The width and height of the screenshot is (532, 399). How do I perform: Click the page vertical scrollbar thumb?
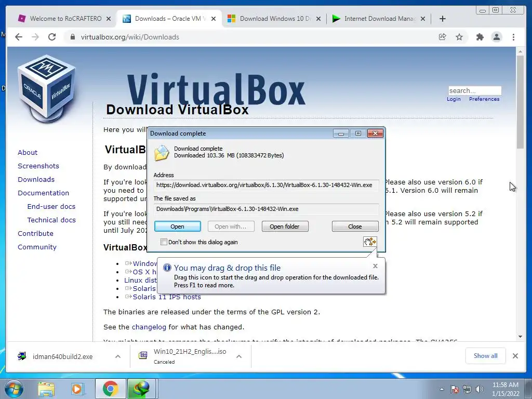pyautogui.click(x=520, y=102)
